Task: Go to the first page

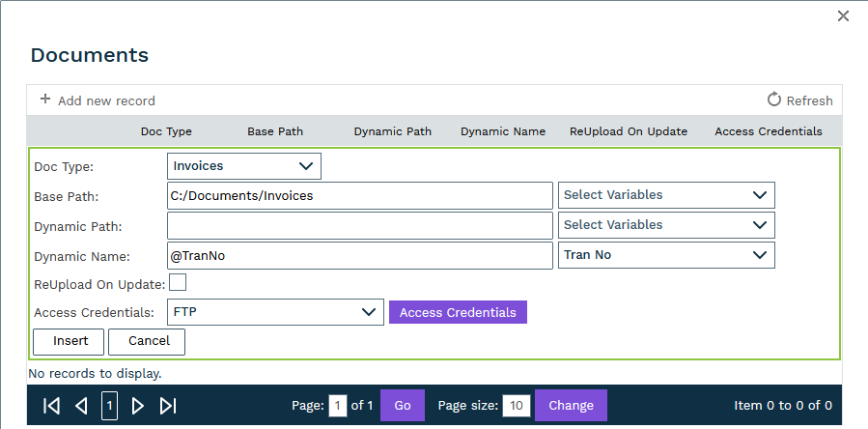Action: point(52,406)
